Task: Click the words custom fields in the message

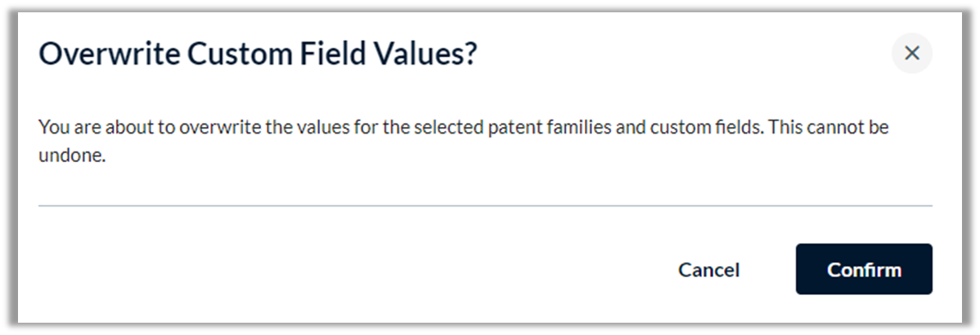Action: pos(706,128)
